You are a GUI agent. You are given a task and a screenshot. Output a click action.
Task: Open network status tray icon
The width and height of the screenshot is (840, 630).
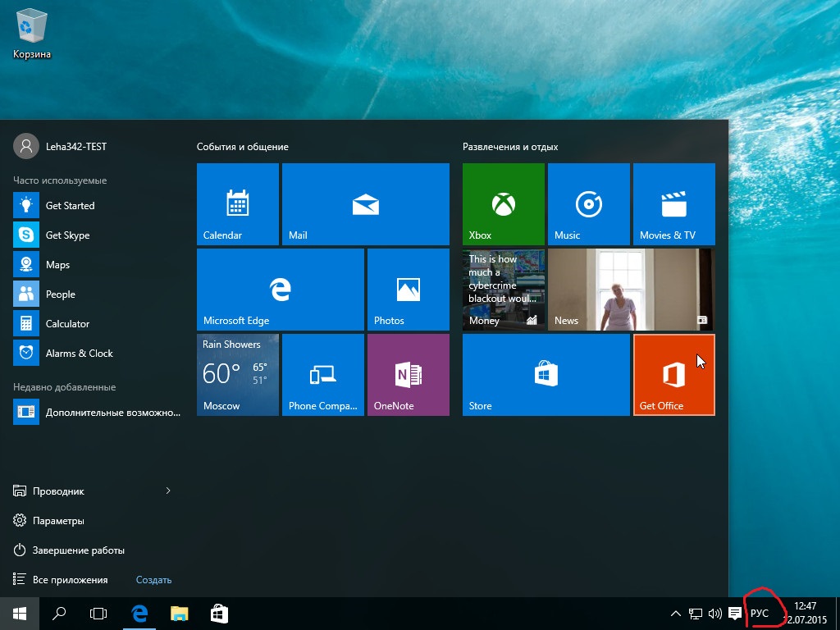(x=696, y=614)
